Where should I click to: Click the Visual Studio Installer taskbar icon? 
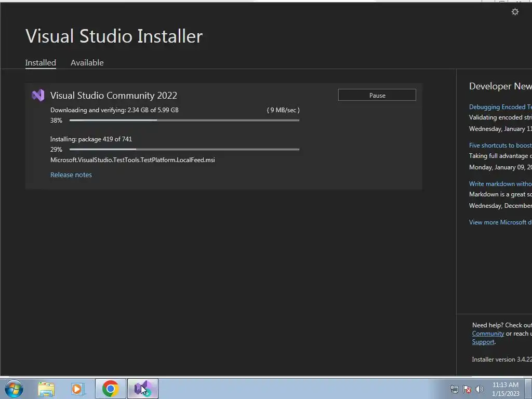coord(143,389)
